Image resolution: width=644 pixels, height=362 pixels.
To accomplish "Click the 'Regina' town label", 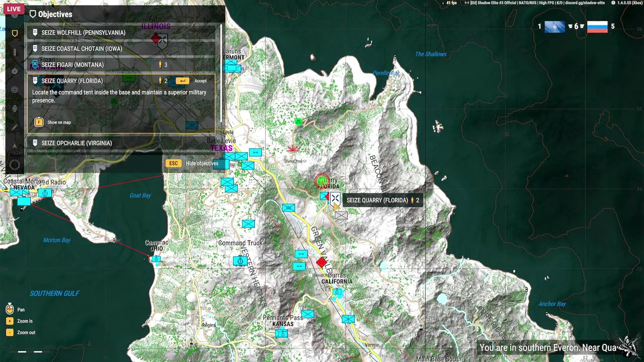I will pos(209,325).
